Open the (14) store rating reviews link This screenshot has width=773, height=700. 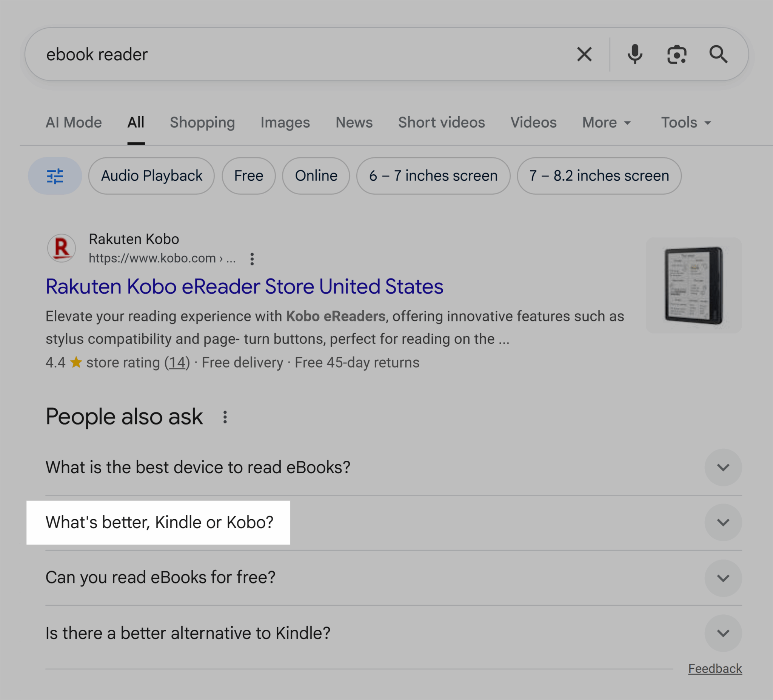(x=177, y=363)
